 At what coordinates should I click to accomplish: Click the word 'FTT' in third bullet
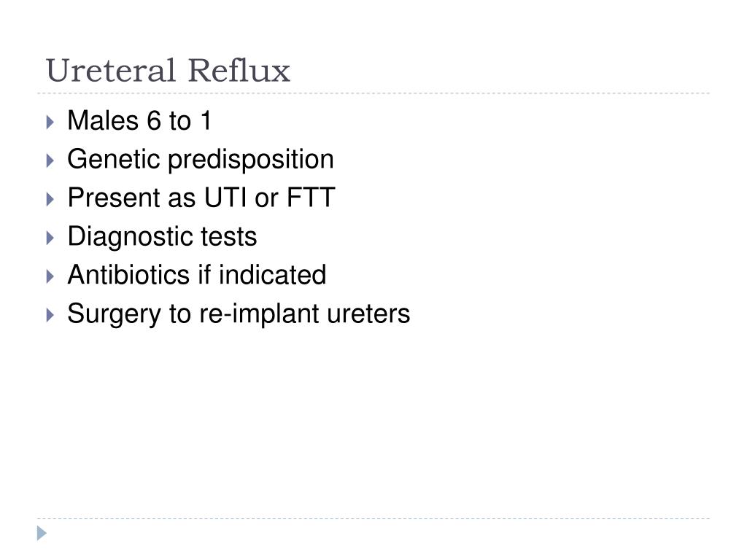pos(311,198)
